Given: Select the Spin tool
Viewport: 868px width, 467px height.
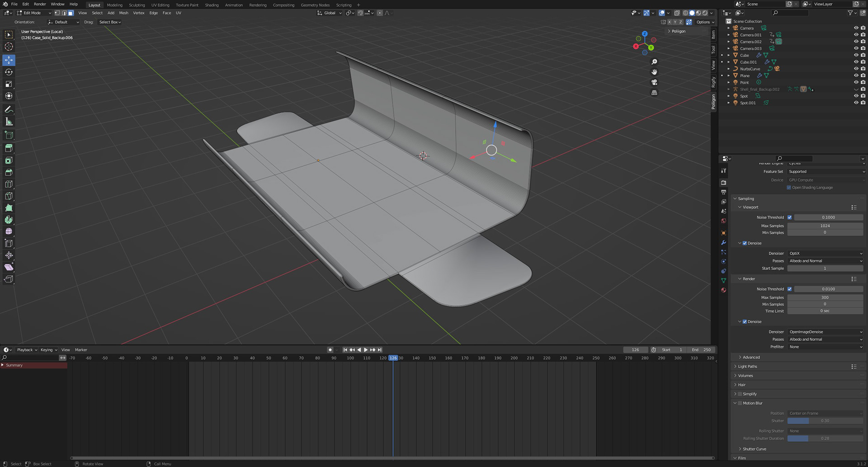Looking at the screenshot, I should tap(9, 220).
